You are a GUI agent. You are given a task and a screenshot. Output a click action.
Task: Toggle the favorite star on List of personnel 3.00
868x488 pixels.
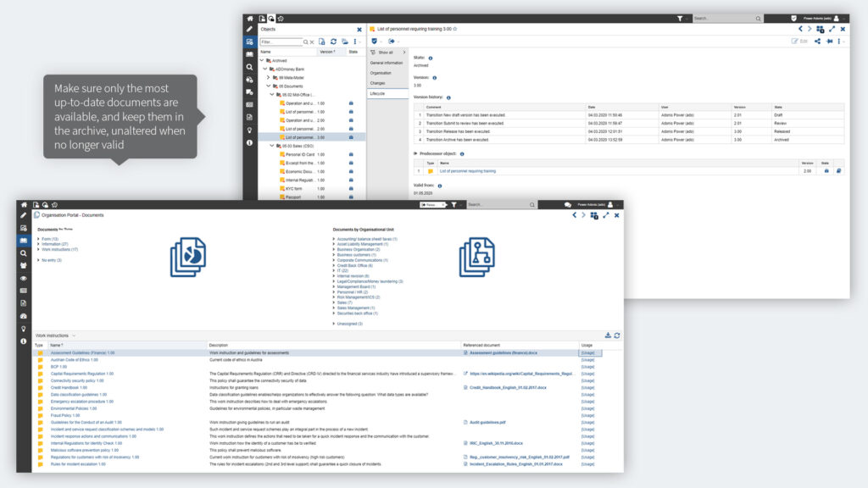pyautogui.click(x=456, y=29)
